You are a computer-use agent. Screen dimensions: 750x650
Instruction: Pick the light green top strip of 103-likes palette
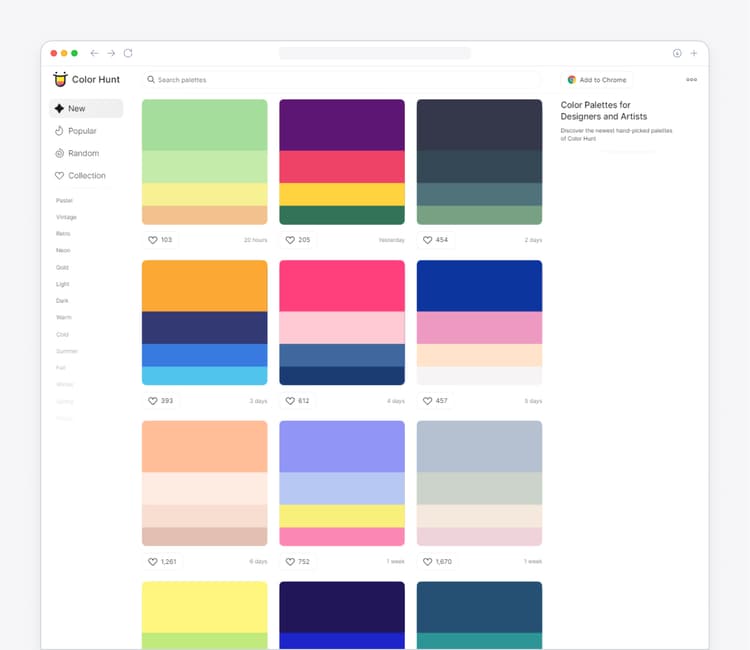[x=205, y=125]
